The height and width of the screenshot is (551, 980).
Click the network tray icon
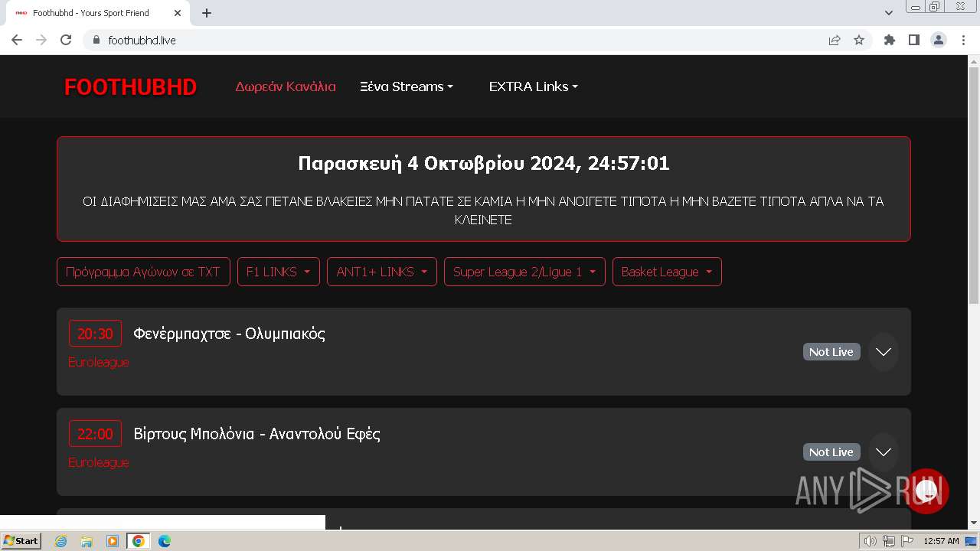pyautogui.click(x=889, y=541)
